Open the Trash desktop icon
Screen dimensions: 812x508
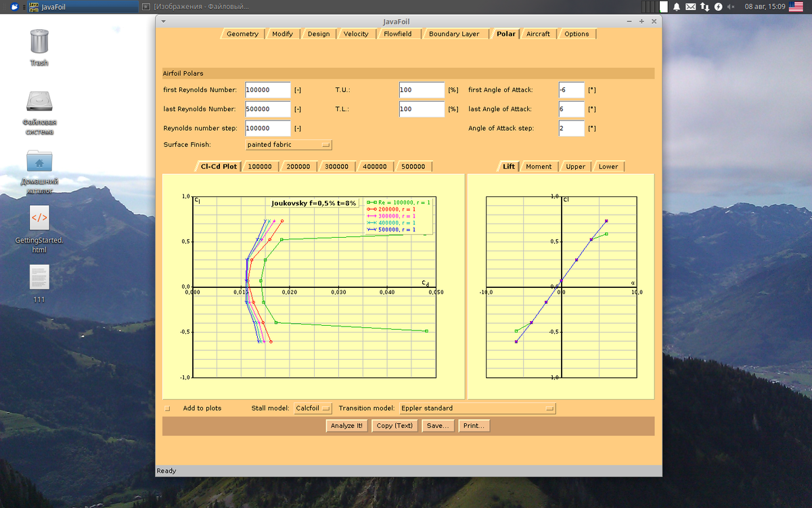pos(39,41)
